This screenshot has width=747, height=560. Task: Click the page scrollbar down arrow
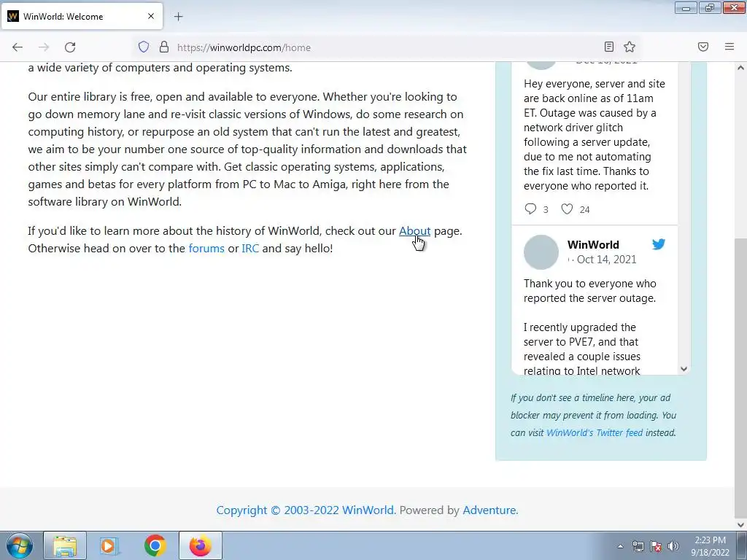pyautogui.click(x=741, y=525)
